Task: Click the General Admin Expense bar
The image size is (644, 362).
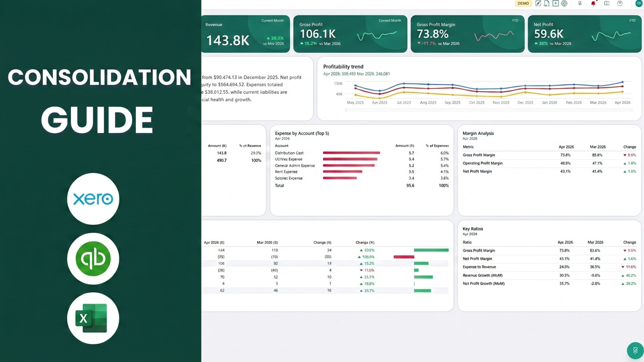Action: point(349,165)
